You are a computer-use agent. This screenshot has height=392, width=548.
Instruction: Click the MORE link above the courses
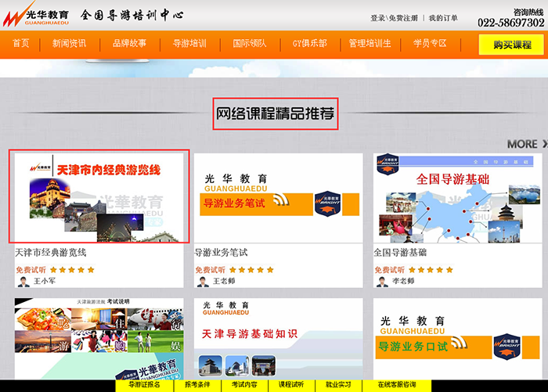(527, 144)
